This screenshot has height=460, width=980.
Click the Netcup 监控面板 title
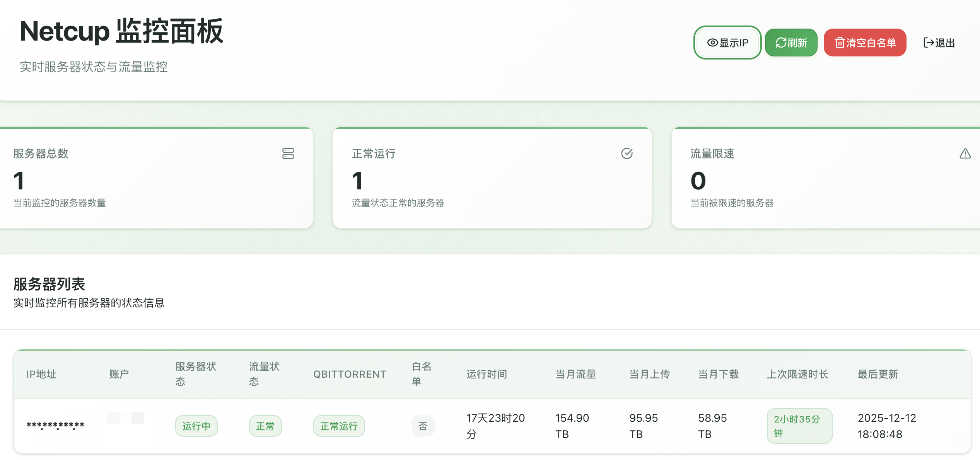(x=121, y=31)
